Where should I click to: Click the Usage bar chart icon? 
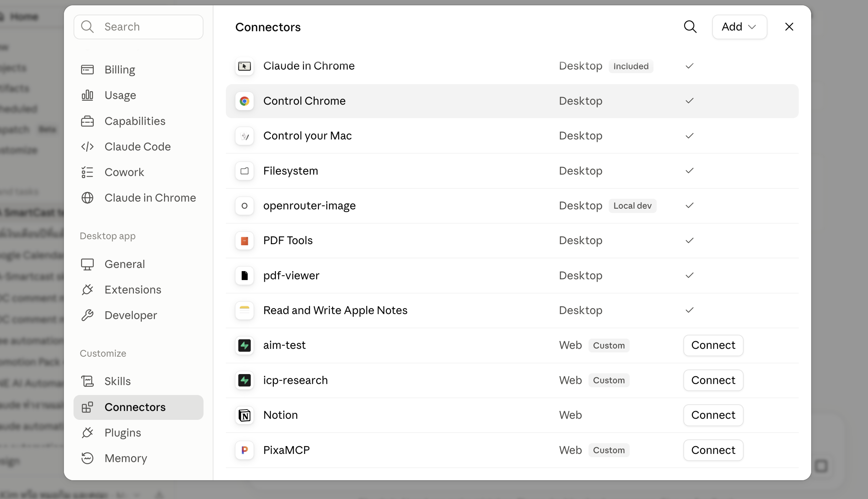87,95
